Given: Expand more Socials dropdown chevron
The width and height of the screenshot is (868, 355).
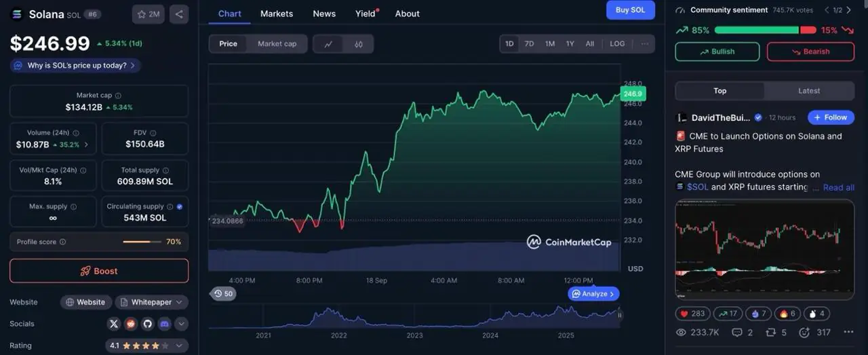Looking at the screenshot, I should (182, 324).
